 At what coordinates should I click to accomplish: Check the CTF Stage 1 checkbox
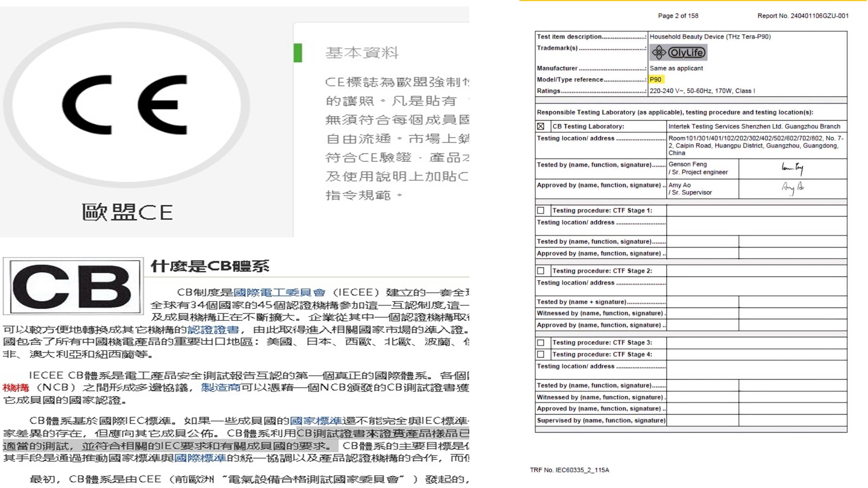541,210
